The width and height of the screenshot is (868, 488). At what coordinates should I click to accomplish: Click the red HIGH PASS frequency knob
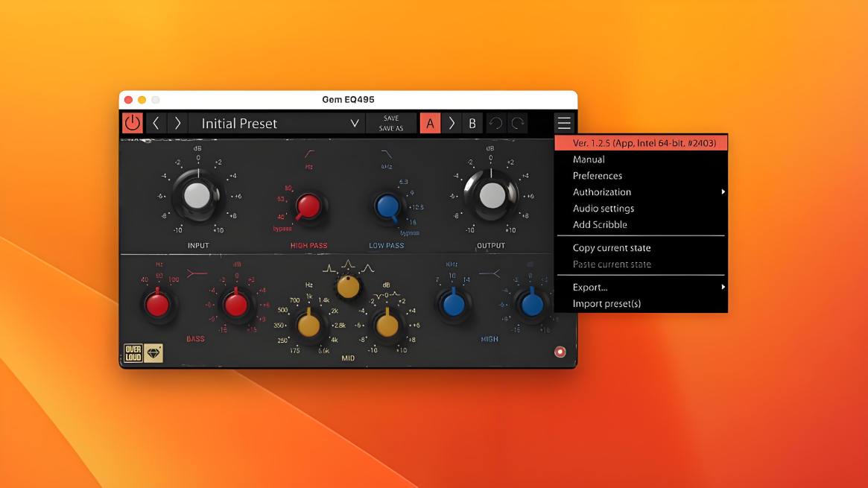click(x=308, y=206)
